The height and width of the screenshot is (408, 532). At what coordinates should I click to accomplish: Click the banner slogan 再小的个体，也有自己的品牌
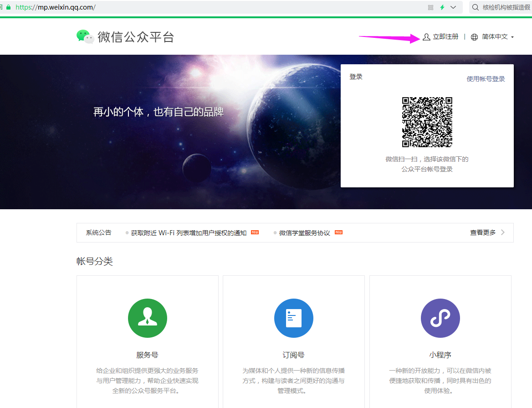(x=159, y=112)
